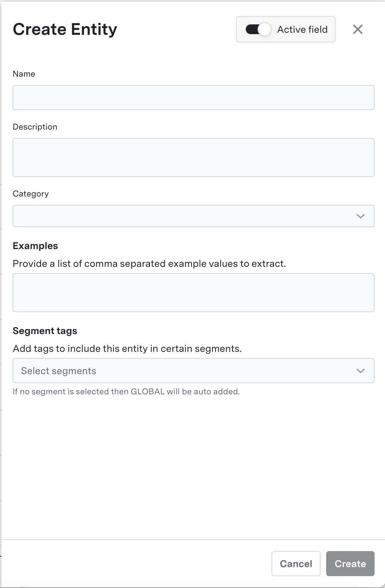
Task: Click the Cancel button
Action: click(x=296, y=563)
